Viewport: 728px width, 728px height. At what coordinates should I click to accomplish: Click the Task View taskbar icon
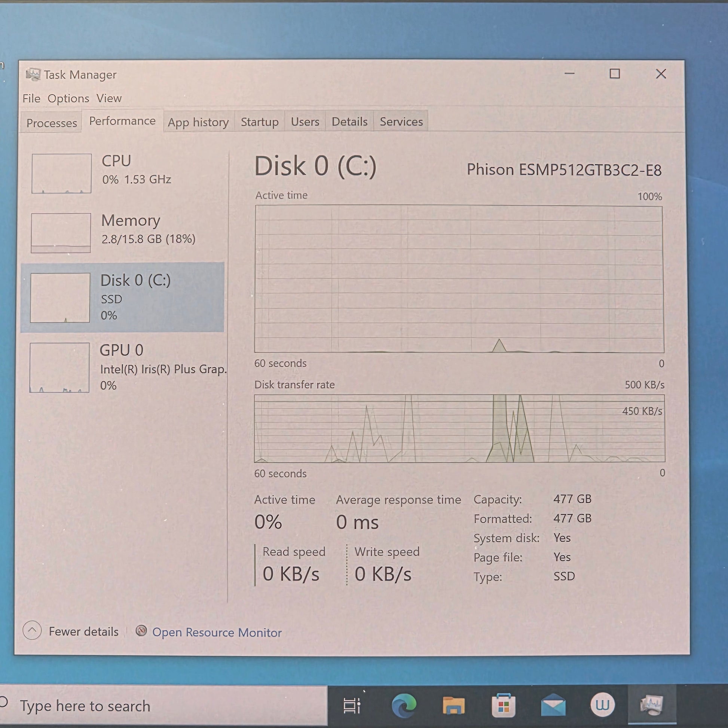(352, 706)
